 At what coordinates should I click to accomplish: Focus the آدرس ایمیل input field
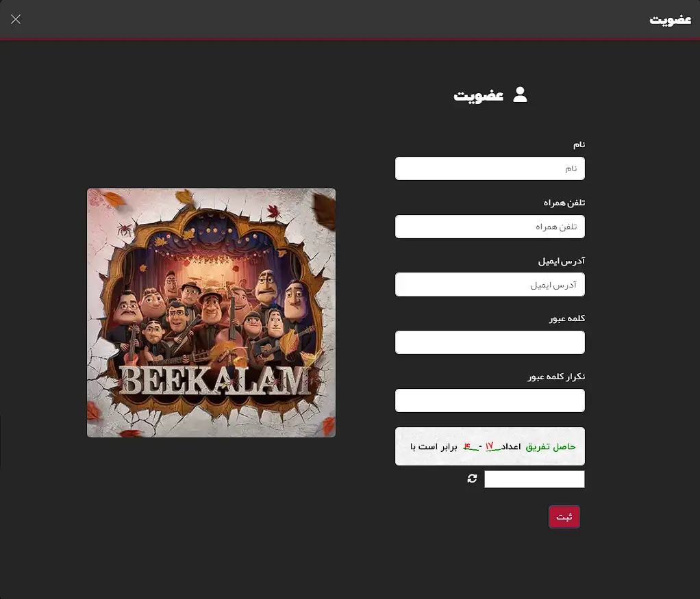tap(490, 284)
